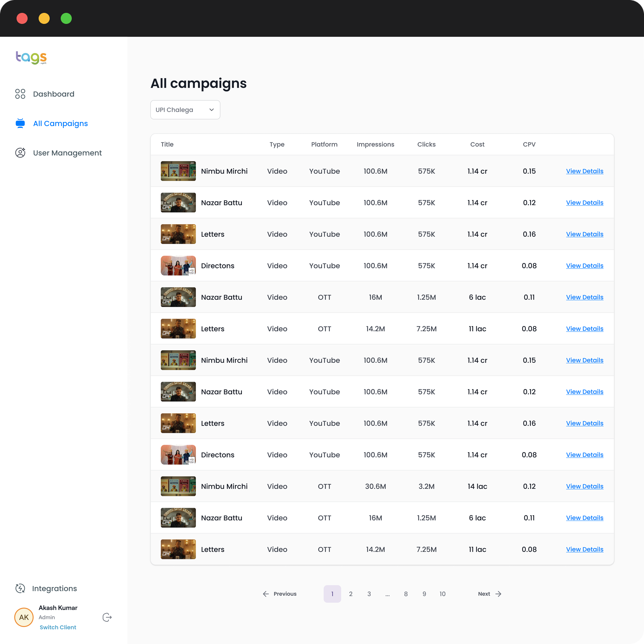The width and height of the screenshot is (644, 644).
Task: Open the UPI Chalega dropdown
Action: tap(185, 110)
